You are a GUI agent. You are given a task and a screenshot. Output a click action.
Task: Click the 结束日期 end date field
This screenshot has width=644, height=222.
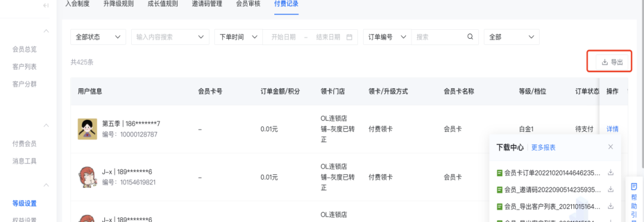(x=328, y=37)
